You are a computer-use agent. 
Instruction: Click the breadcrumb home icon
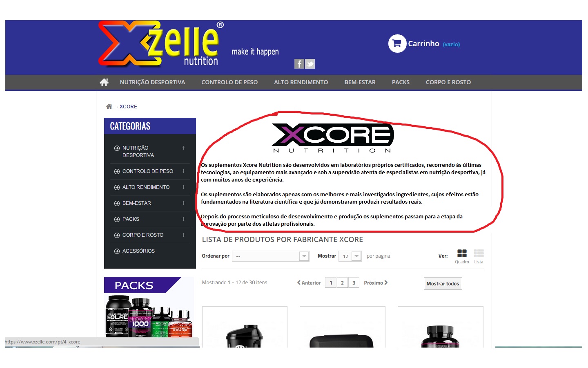(x=109, y=106)
